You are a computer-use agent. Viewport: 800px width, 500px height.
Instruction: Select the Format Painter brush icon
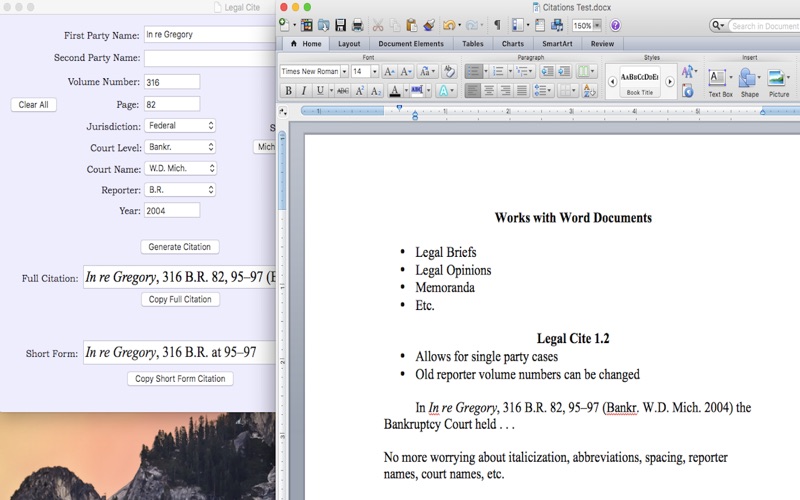pyautogui.click(x=429, y=25)
